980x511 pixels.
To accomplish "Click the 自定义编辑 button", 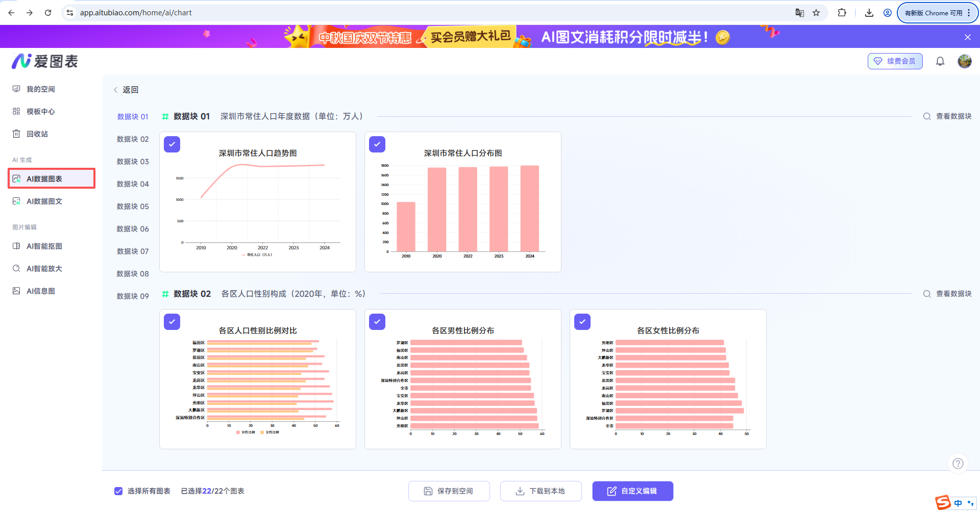I will [x=632, y=491].
